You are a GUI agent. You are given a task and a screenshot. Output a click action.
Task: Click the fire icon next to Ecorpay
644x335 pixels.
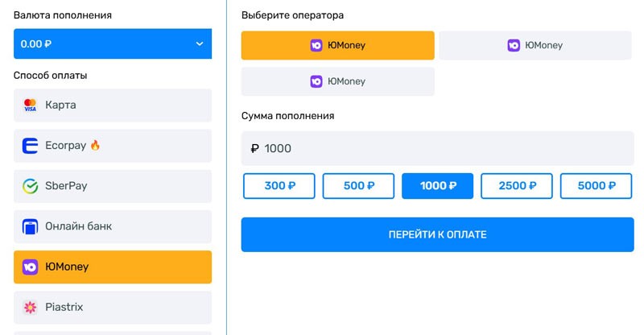click(x=95, y=146)
